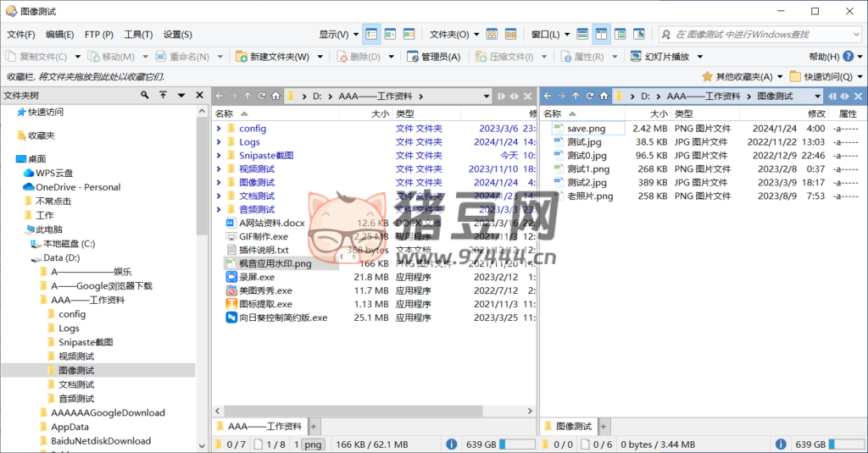This screenshot has width=868, height=453.
Task: Click the 幻灯片播放 slideshow button
Action: pyautogui.click(x=661, y=57)
